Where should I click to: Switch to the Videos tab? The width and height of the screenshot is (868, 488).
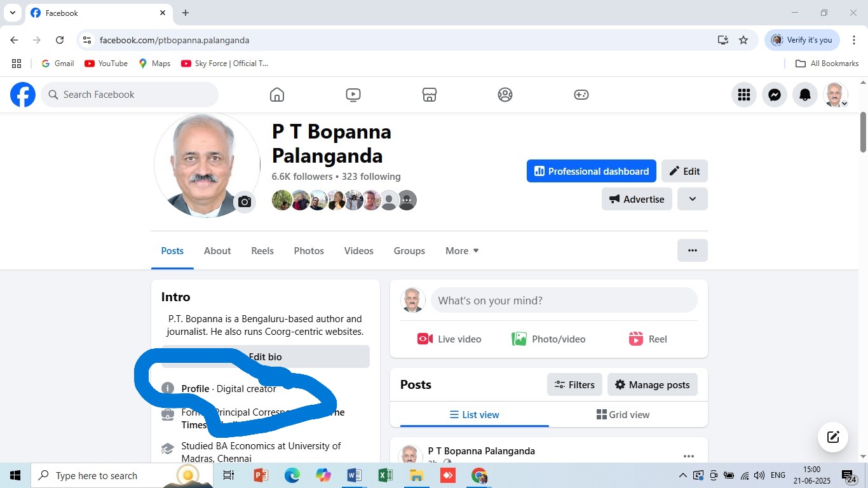pyautogui.click(x=359, y=251)
